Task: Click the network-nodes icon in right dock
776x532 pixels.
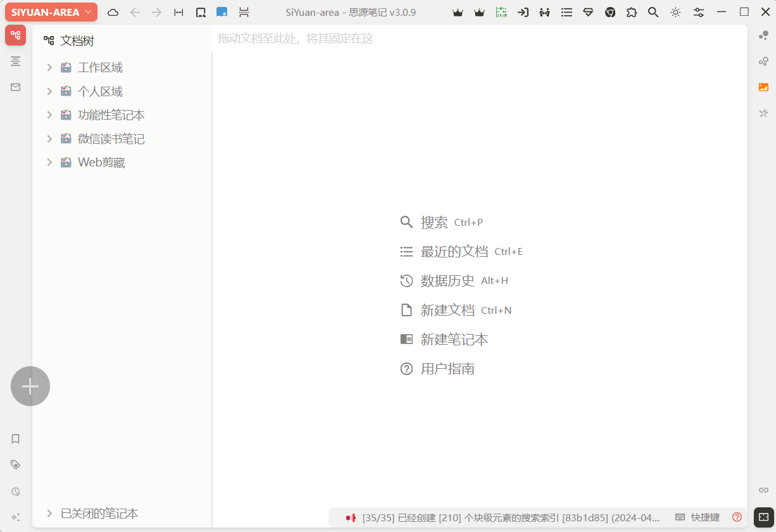Action: tap(764, 113)
